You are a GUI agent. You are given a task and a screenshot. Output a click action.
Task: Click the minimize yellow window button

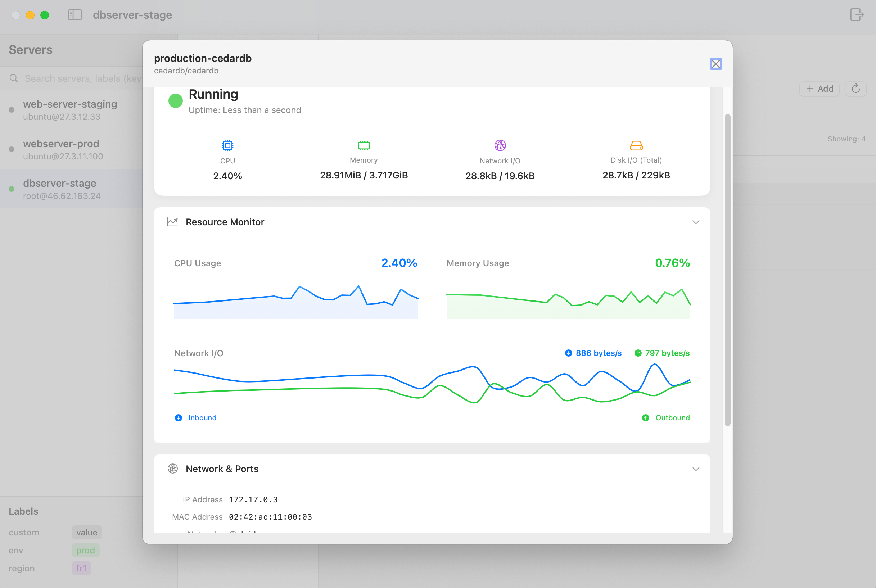pos(30,15)
